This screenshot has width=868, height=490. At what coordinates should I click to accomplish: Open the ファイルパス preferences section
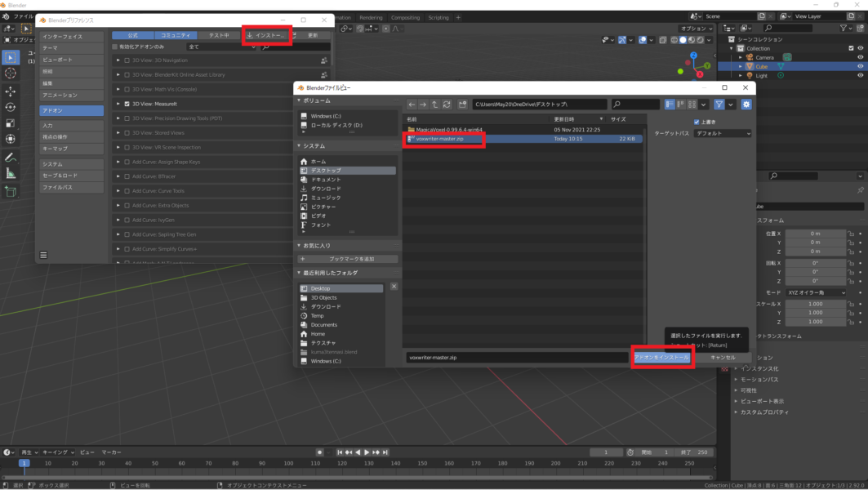[x=71, y=187]
